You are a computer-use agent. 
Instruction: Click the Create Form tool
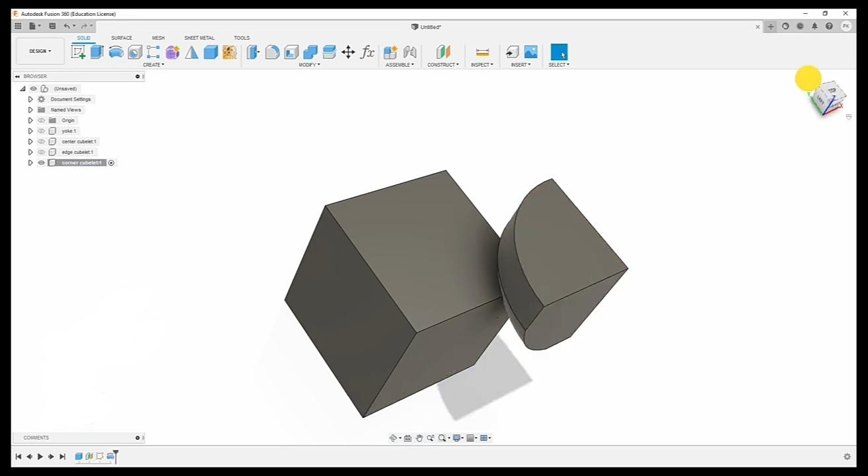click(x=172, y=52)
